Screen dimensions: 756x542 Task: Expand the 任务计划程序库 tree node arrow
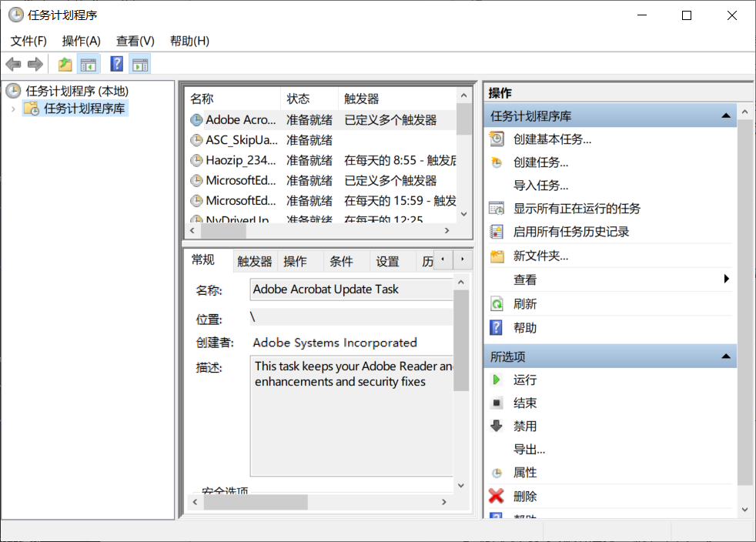pyautogui.click(x=13, y=109)
